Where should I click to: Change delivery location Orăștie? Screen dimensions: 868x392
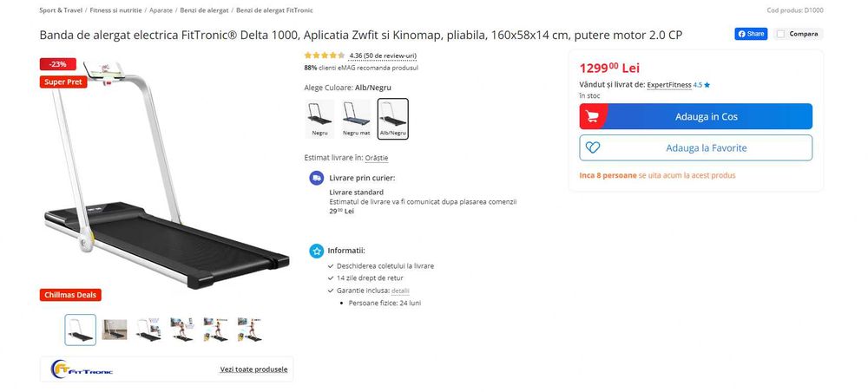[x=377, y=158]
